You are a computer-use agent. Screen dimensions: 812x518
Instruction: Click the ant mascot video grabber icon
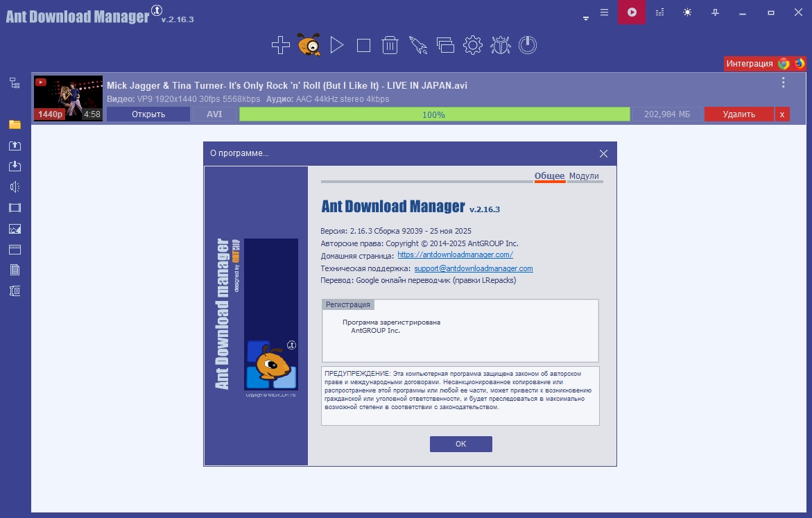coord(309,44)
